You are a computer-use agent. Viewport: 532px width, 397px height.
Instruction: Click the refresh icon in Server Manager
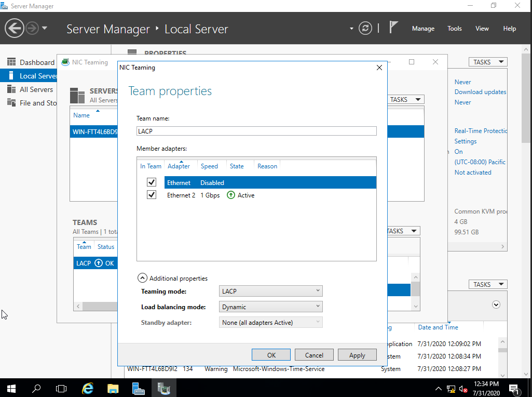[x=365, y=29]
